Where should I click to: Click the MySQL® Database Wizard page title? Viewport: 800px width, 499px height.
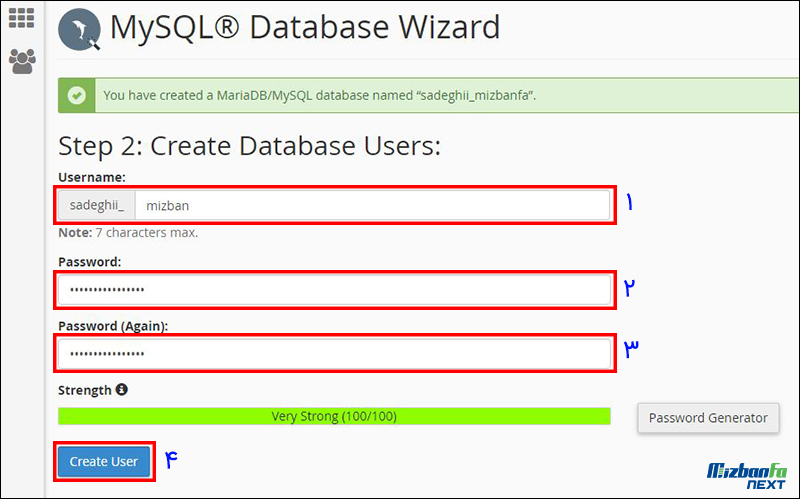point(304,28)
